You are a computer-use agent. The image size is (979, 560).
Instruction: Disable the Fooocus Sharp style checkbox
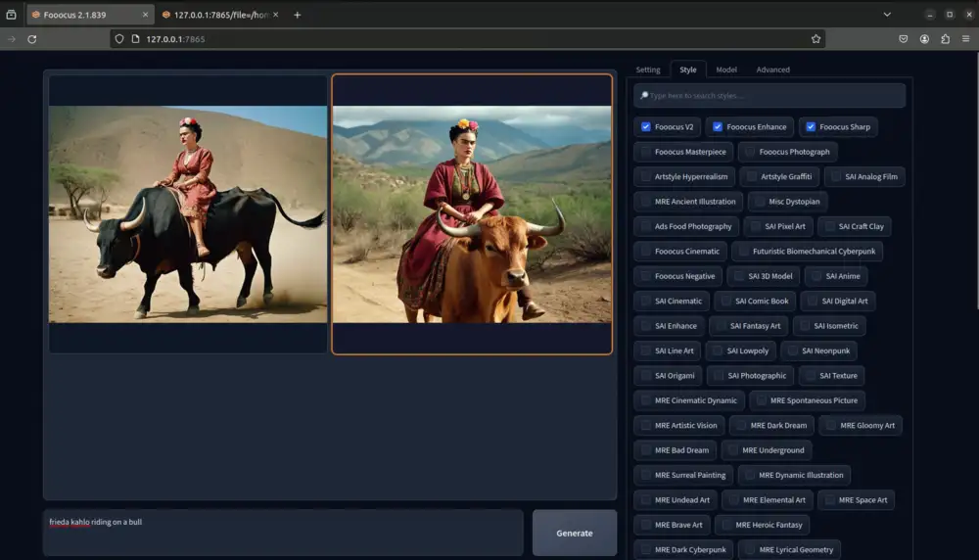click(811, 127)
